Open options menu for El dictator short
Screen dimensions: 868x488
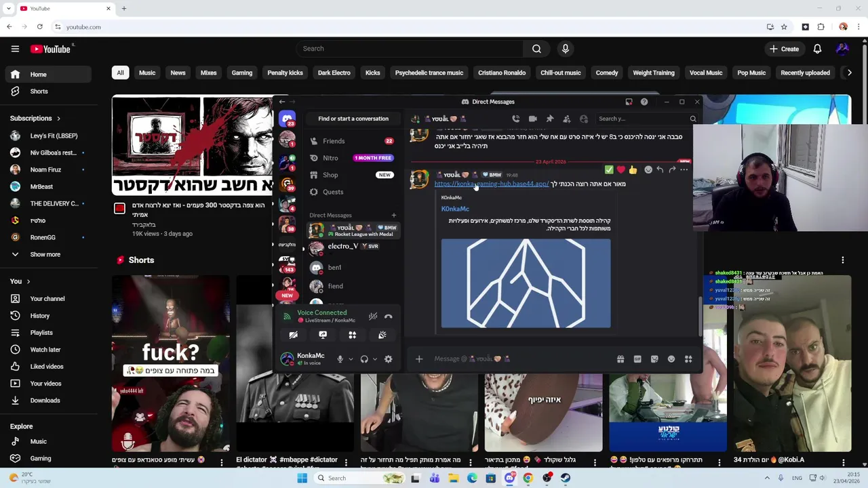coord(346,462)
